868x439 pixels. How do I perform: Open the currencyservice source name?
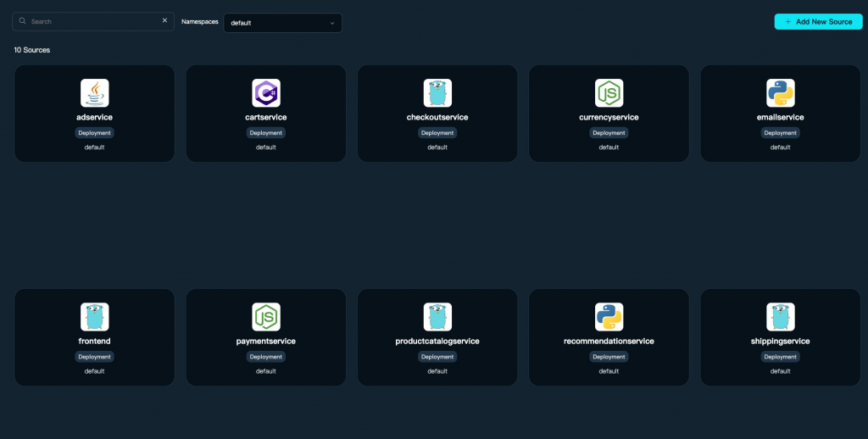point(609,117)
